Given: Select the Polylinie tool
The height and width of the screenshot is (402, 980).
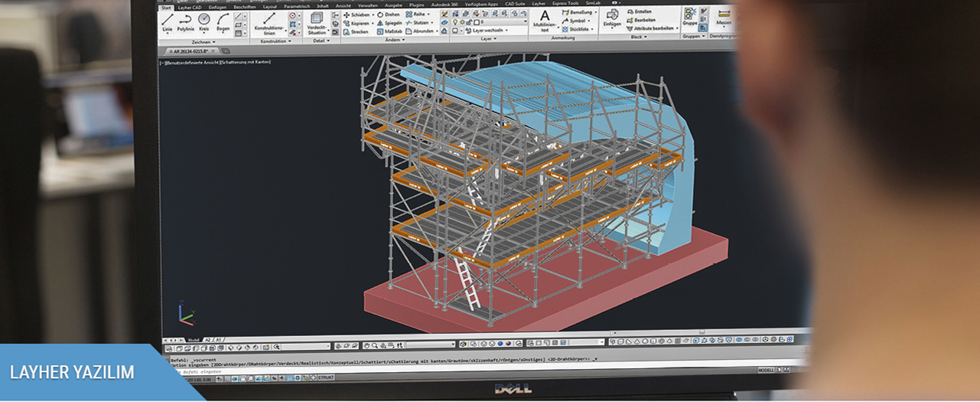Looking at the screenshot, I should click(x=185, y=22).
